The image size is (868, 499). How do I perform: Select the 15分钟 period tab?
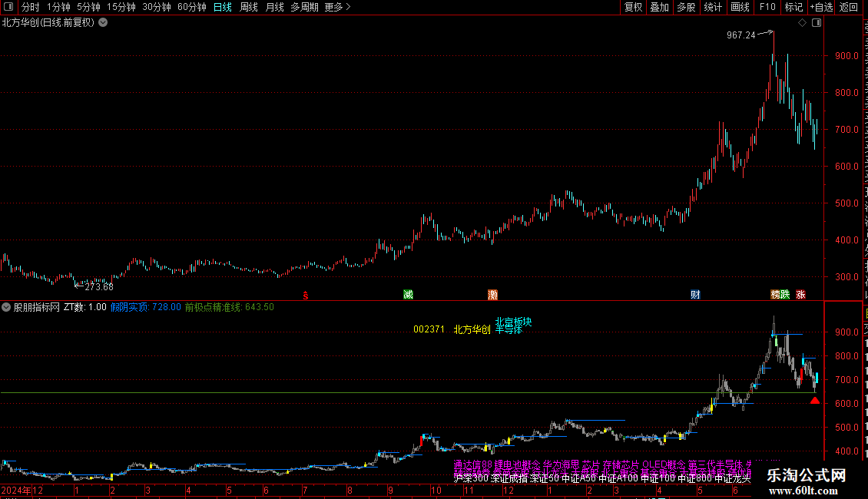121,7
